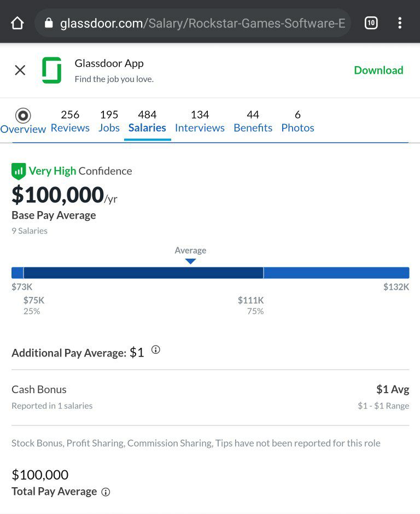Open the 195 Jobs tab
Viewport: 420px width, 514px height.
[x=109, y=121]
